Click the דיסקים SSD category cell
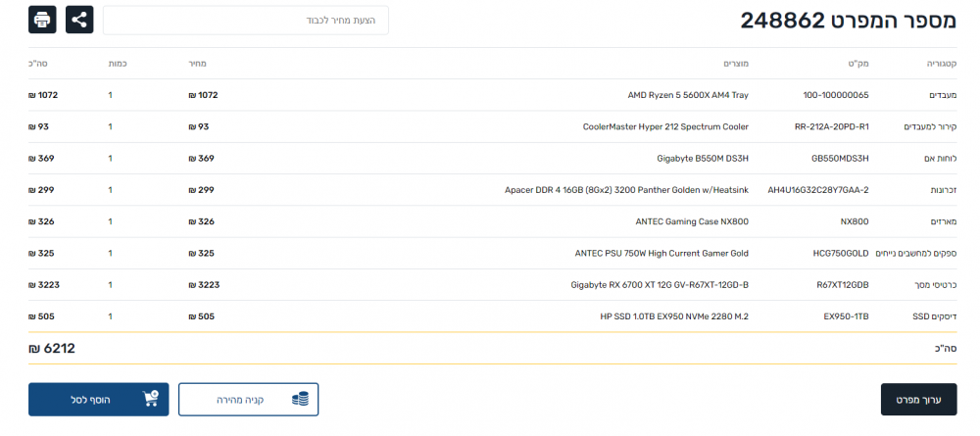The height and width of the screenshot is (436, 980). (x=936, y=316)
